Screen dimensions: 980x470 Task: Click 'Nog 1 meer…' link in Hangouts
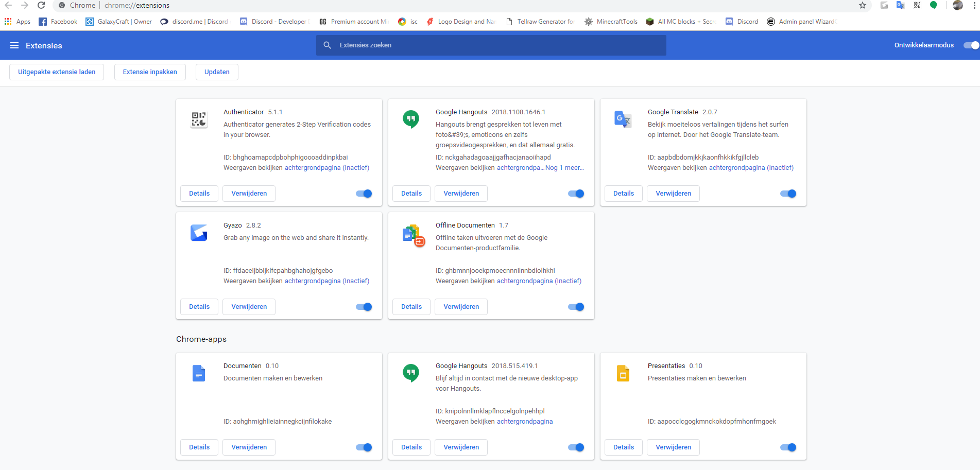(x=564, y=168)
